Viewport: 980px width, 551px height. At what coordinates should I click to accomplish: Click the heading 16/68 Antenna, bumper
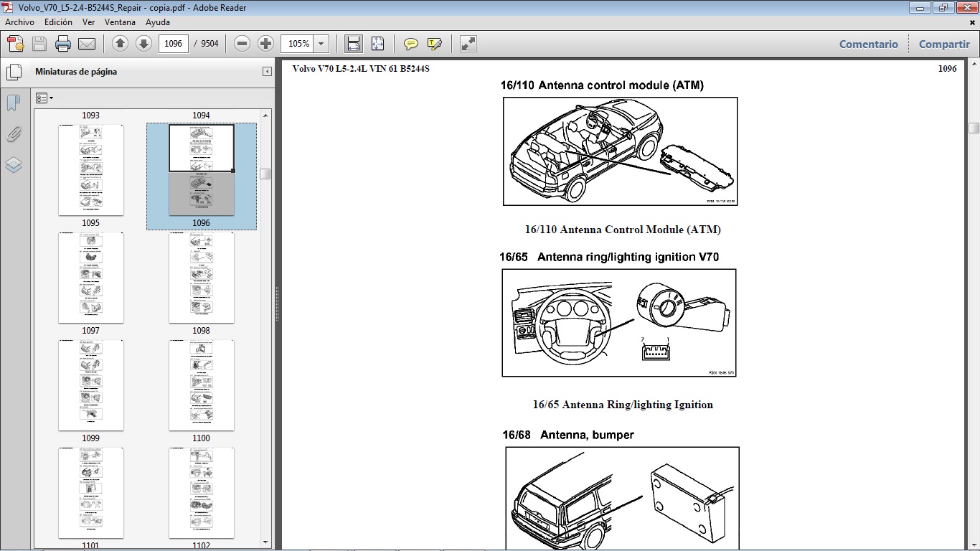(567, 435)
